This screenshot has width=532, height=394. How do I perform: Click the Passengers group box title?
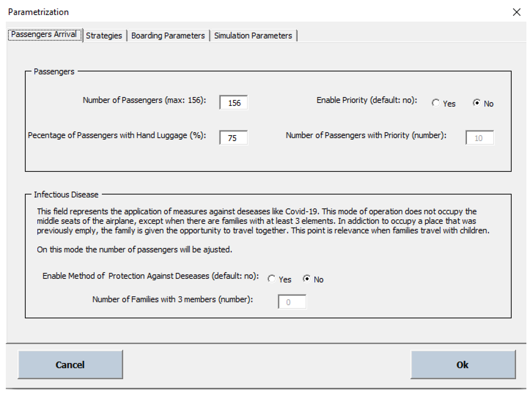point(54,72)
